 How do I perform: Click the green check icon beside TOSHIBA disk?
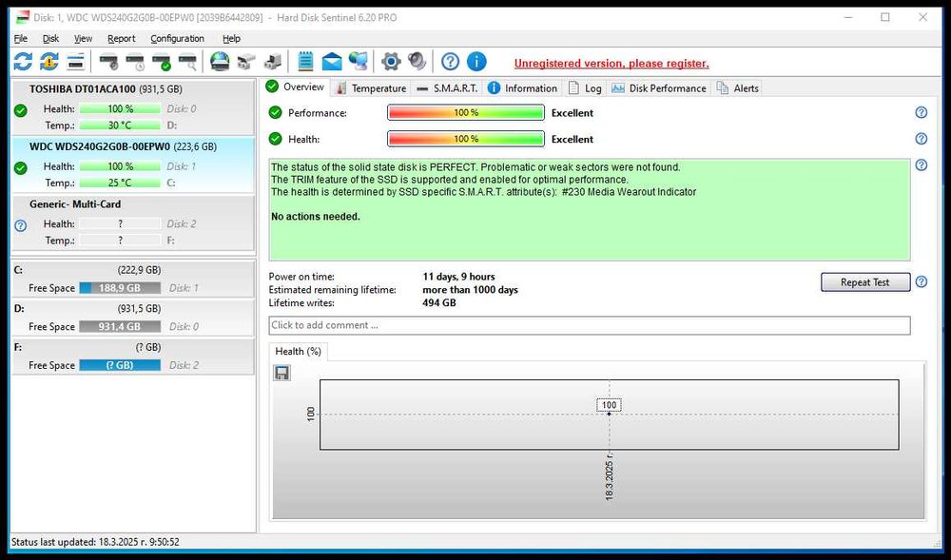(x=21, y=110)
